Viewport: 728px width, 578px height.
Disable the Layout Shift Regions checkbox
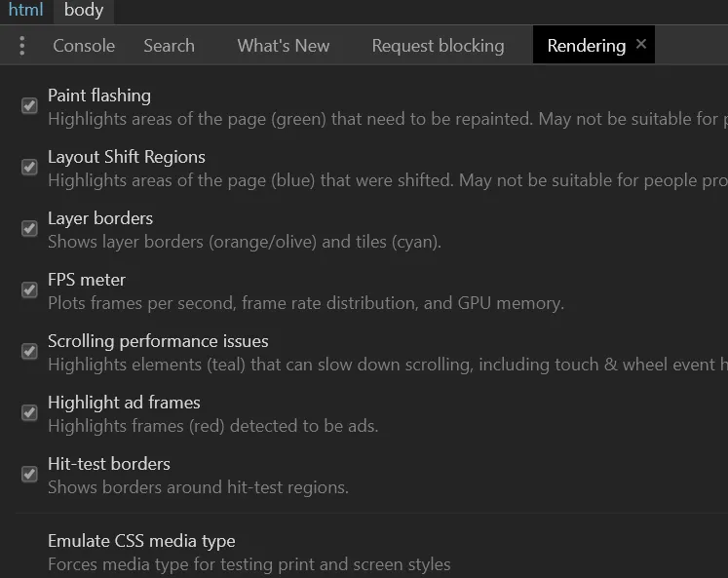(x=30, y=167)
